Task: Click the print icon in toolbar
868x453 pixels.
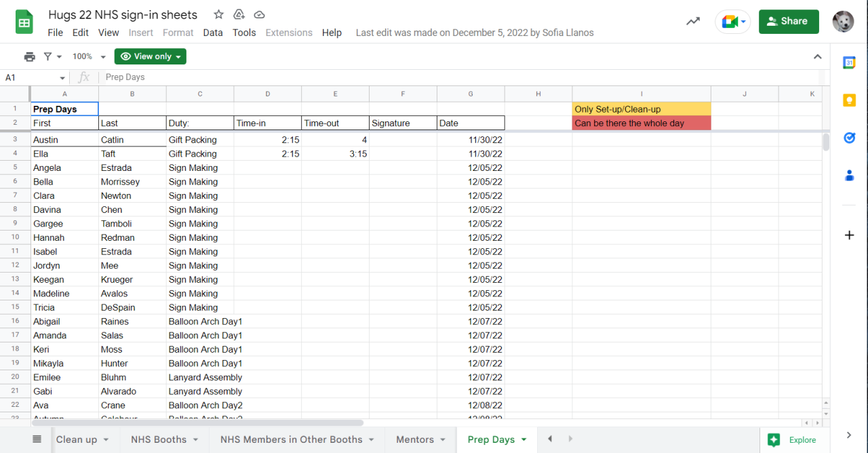Action: coord(29,57)
